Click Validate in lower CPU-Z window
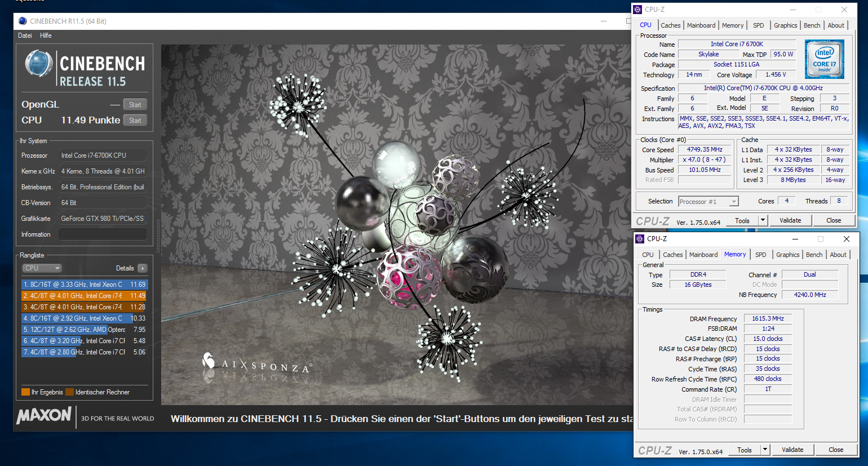Viewport: 868px width, 466px height. (792, 450)
